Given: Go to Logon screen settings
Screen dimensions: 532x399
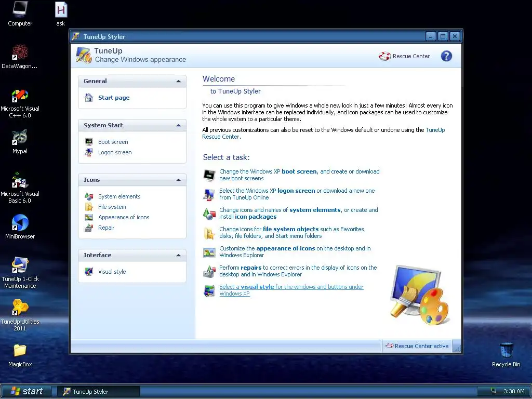Looking at the screenshot, I should click(x=115, y=152).
